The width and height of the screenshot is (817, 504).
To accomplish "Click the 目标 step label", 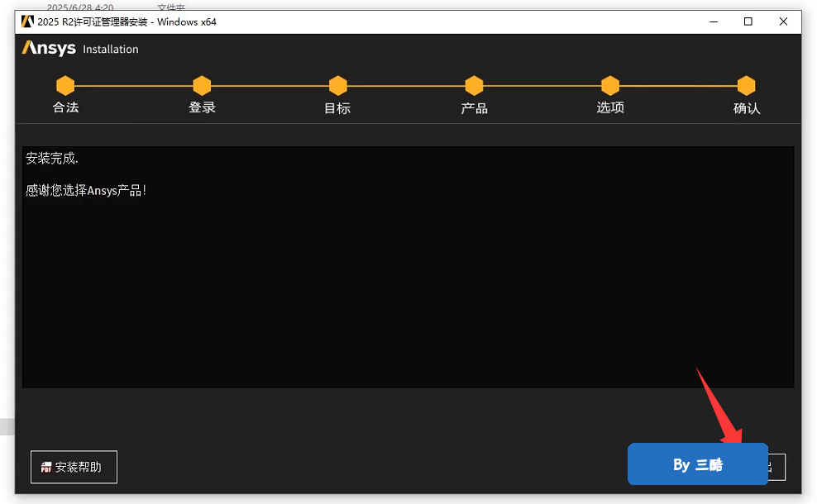I will pyautogui.click(x=337, y=107).
